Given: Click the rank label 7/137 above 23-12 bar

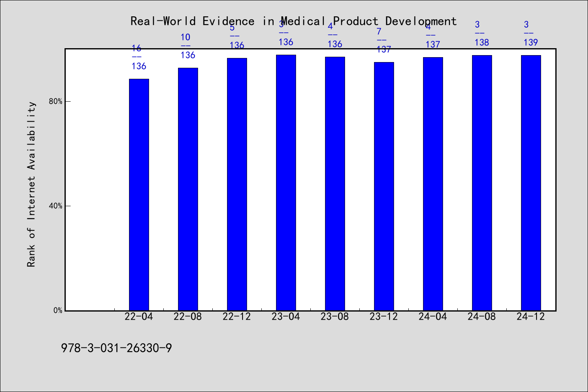Looking at the screenshot, I should (384, 40).
